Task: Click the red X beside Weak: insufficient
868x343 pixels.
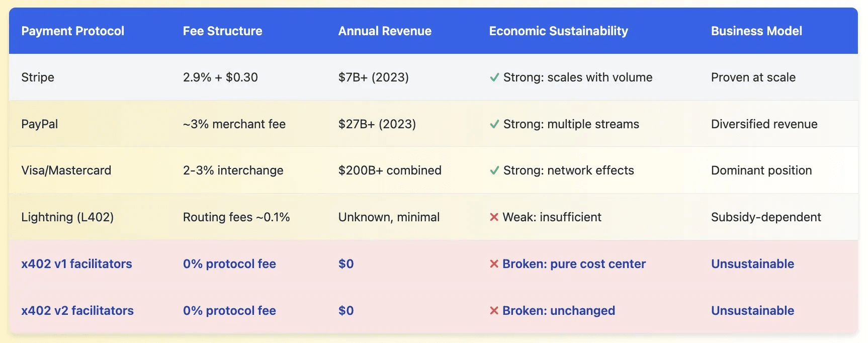Action: tap(494, 217)
